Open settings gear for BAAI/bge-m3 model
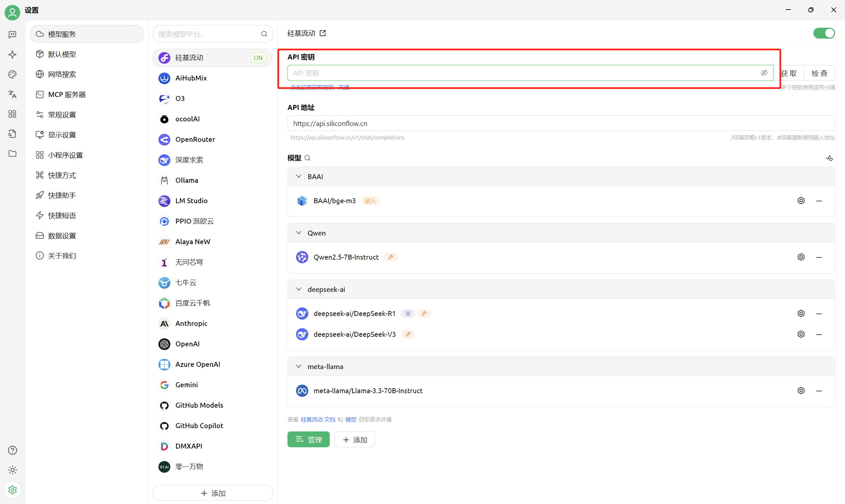The image size is (845, 504). (x=801, y=201)
